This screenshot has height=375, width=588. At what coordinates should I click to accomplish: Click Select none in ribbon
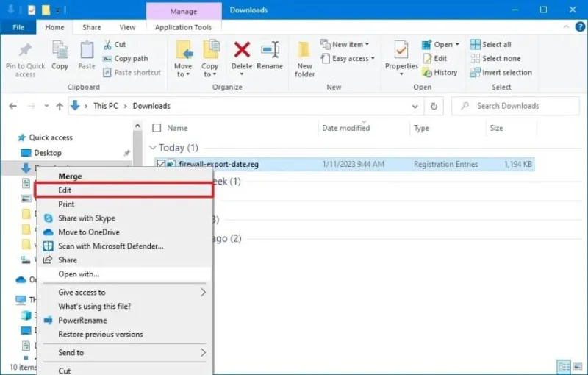(495, 59)
